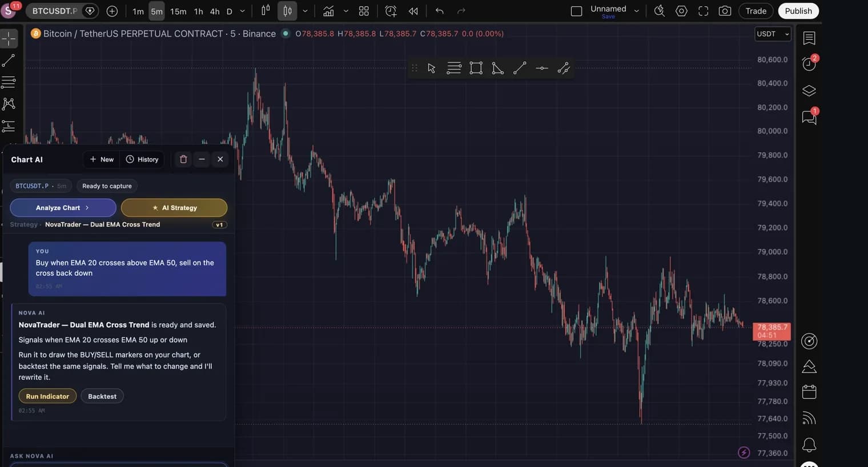
Task: Choose the parallel channel tool in floating toolbar
Action: tap(564, 69)
